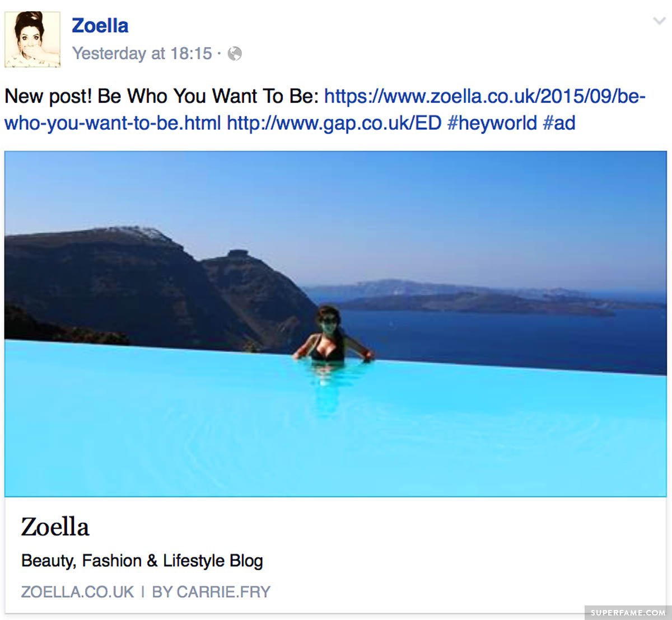The height and width of the screenshot is (620, 672).
Task: Open the infinity pool preview photo
Action: click(335, 323)
